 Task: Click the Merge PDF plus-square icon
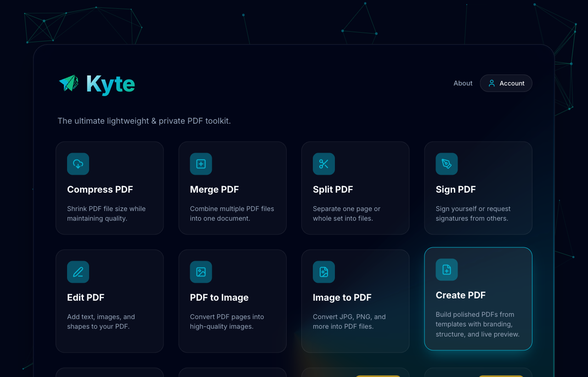[201, 164]
